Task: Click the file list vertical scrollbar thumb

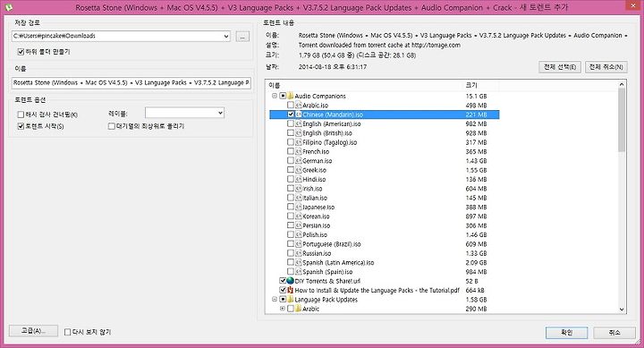Action: tap(622, 120)
